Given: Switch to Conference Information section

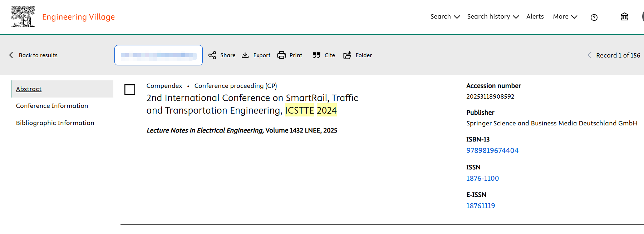Looking at the screenshot, I should 52,106.
